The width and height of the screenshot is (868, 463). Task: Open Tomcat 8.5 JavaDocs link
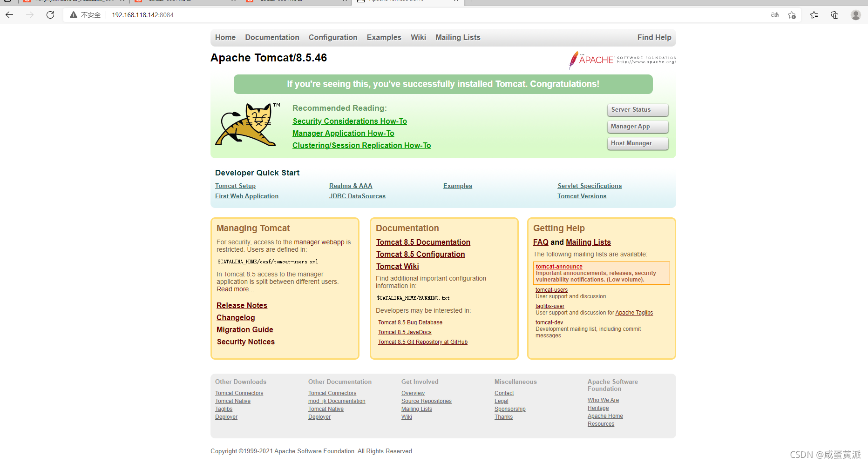pyautogui.click(x=405, y=332)
